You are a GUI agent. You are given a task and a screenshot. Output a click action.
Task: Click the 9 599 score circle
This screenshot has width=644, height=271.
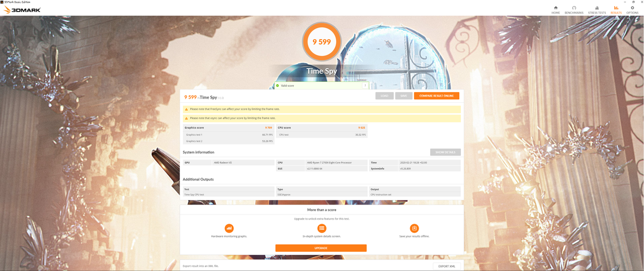pyautogui.click(x=321, y=42)
